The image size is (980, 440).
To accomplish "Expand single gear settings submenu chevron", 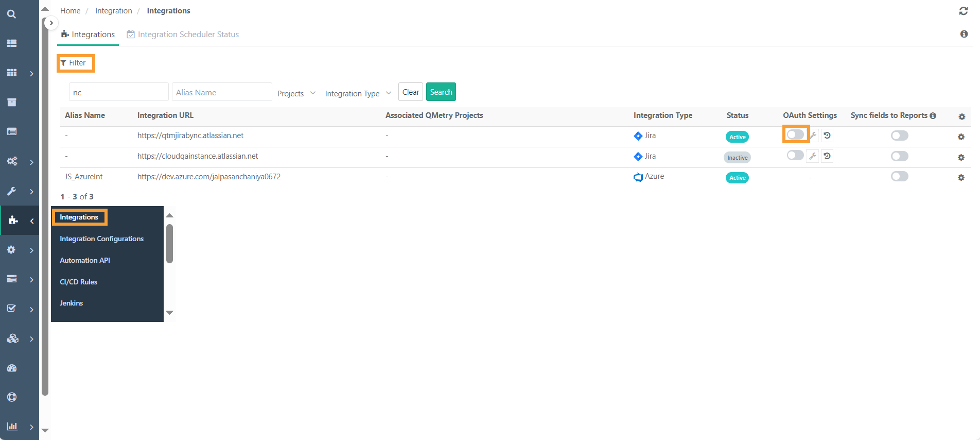I will pyautogui.click(x=31, y=250).
